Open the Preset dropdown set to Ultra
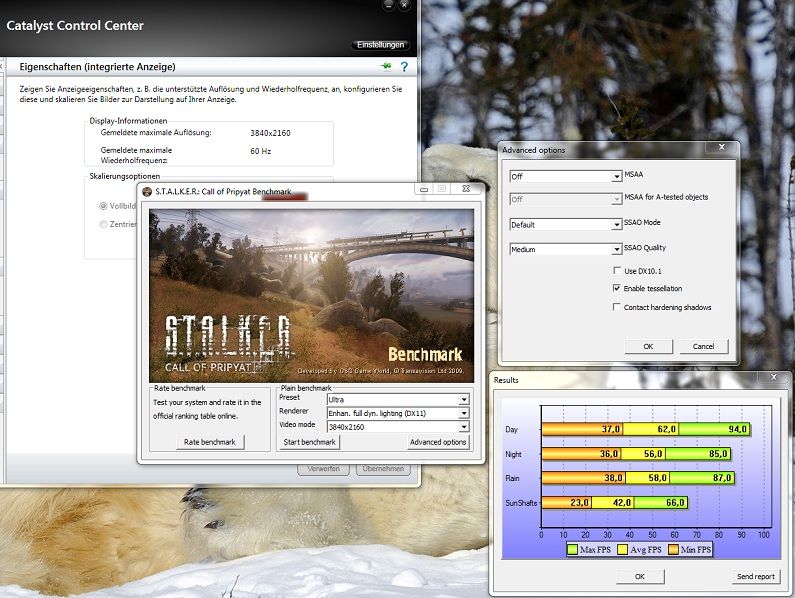The width and height of the screenshot is (795, 598). pyautogui.click(x=463, y=399)
